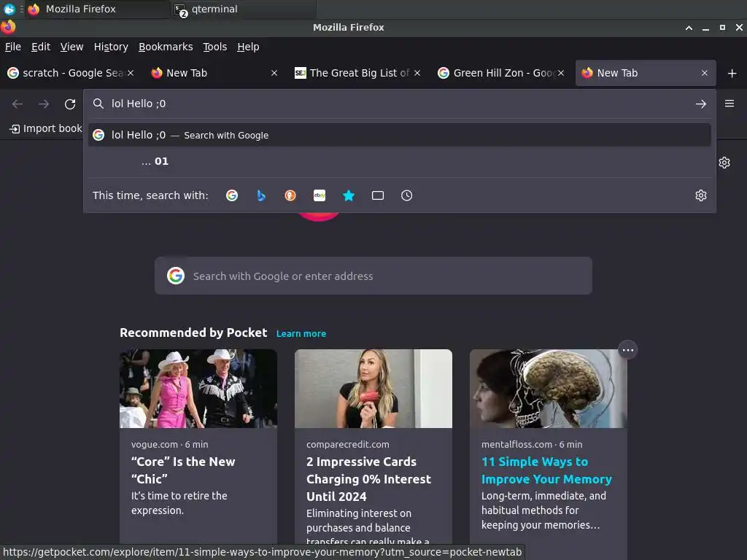Open the system application menu icon

[x=9, y=9]
